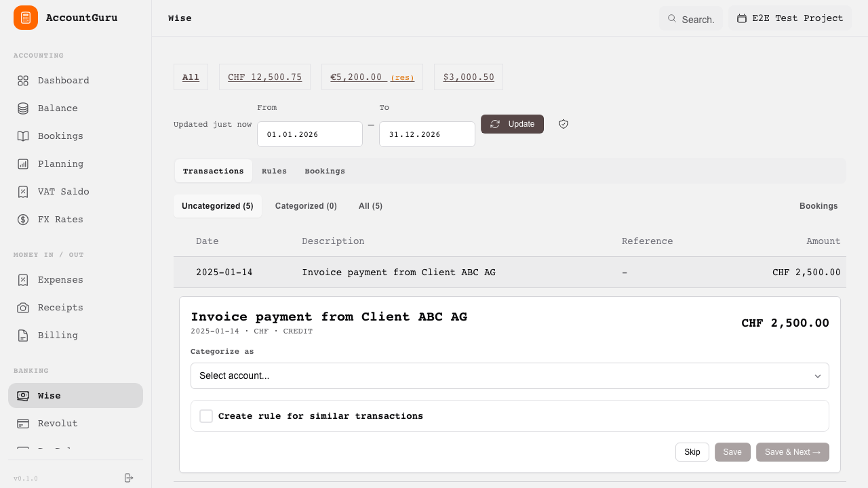Expand the Select account dropdown
Viewport: 868px width, 488px height.
pos(509,376)
